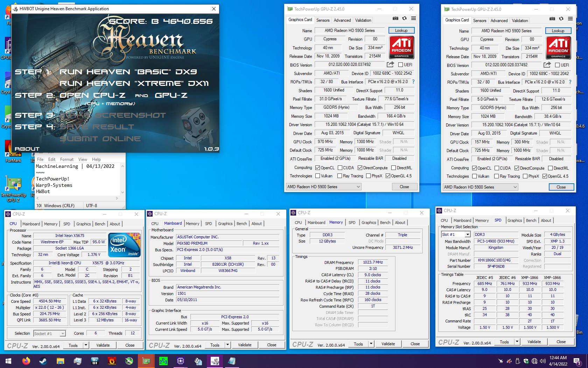Click the CPU-Z chip icon in taskbar
Screen dimensions: 588x368
(181, 361)
